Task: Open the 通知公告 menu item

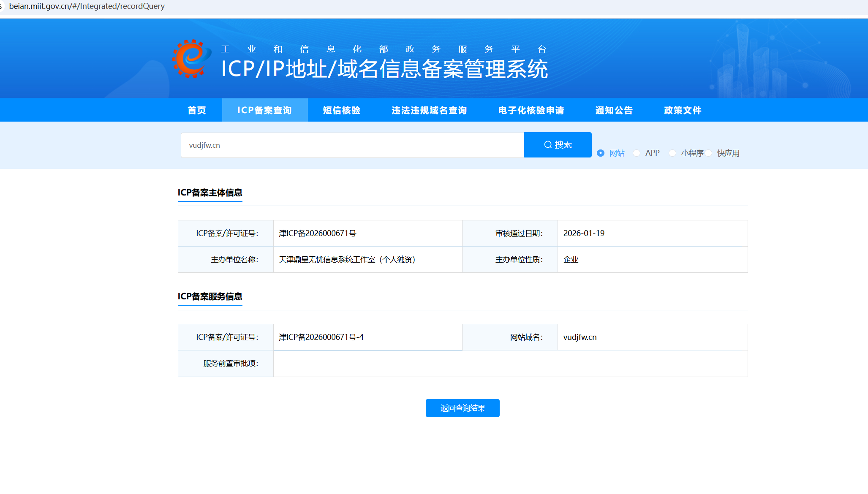Action: [614, 110]
